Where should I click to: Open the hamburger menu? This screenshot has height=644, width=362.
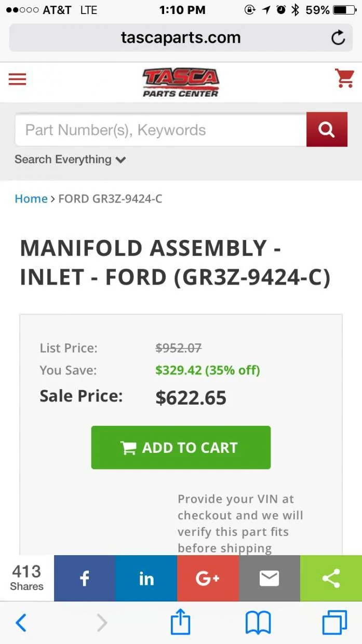(17, 79)
